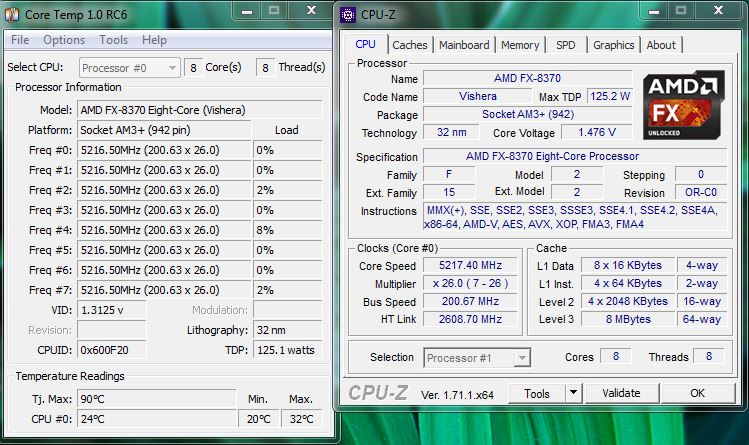Image resolution: width=749 pixels, height=445 pixels.
Task: Click the Freq #4 load value 8%
Action: [x=288, y=230]
